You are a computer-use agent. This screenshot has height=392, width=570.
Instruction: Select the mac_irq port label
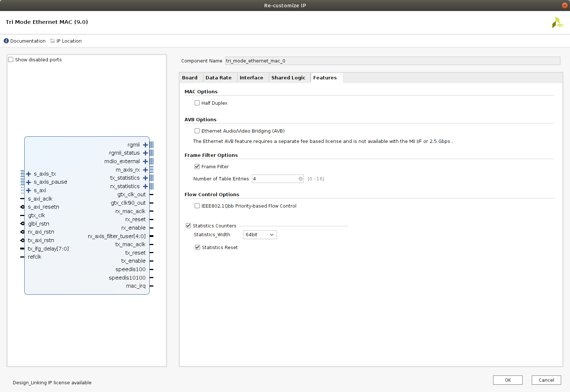[136, 286]
